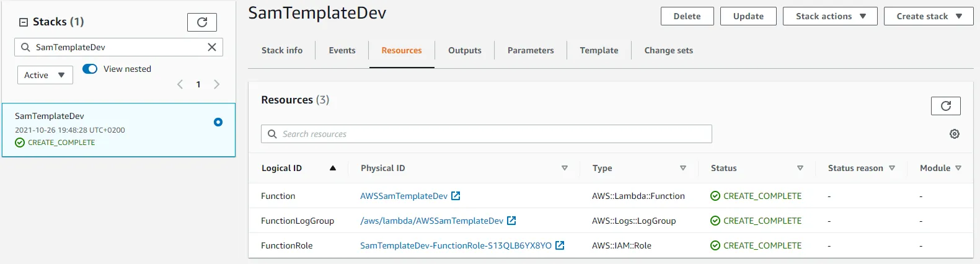This screenshot has height=264, width=980.
Task: Open SamTemplateDev-FunctionRole-S13QLB6YX8YO link
Action: point(456,245)
